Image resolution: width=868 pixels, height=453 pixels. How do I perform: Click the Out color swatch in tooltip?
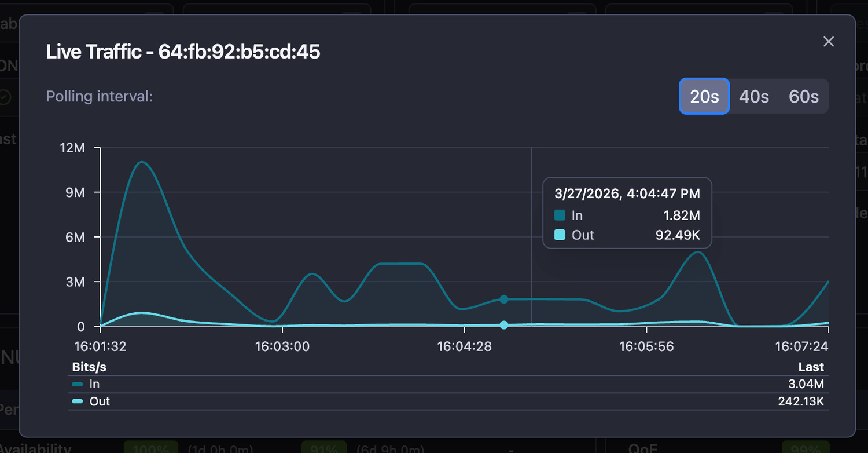pyautogui.click(x=560, y=235)
